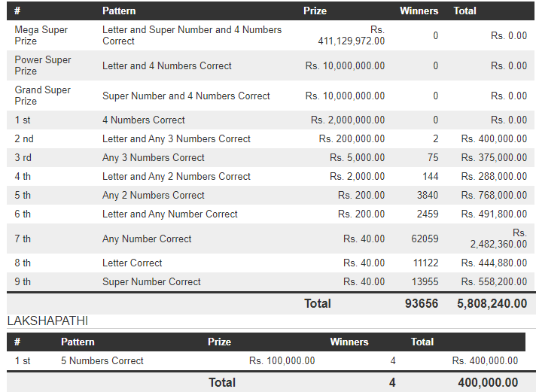Click the Pattern column header
This screenshot has width=536, height=392.
click(119, 11)
